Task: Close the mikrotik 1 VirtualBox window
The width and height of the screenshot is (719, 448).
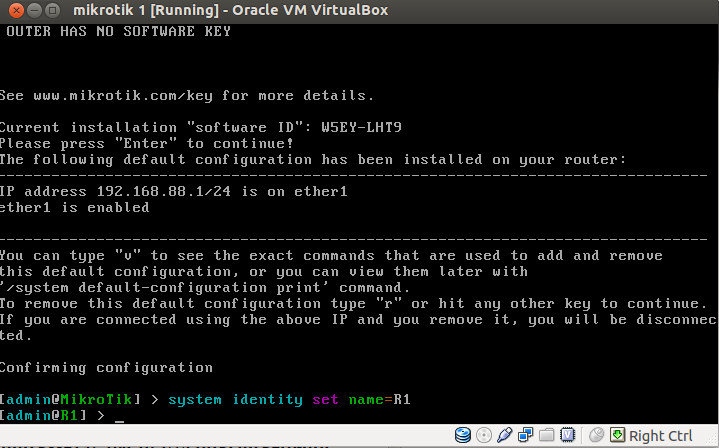Action: (16, 10)
